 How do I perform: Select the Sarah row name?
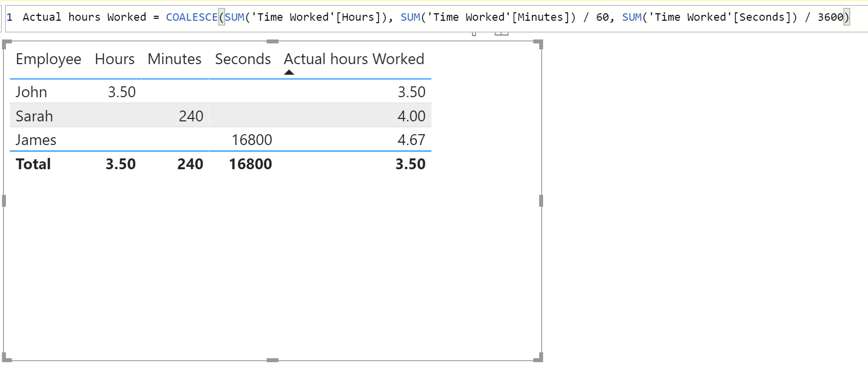pos(34,116)
